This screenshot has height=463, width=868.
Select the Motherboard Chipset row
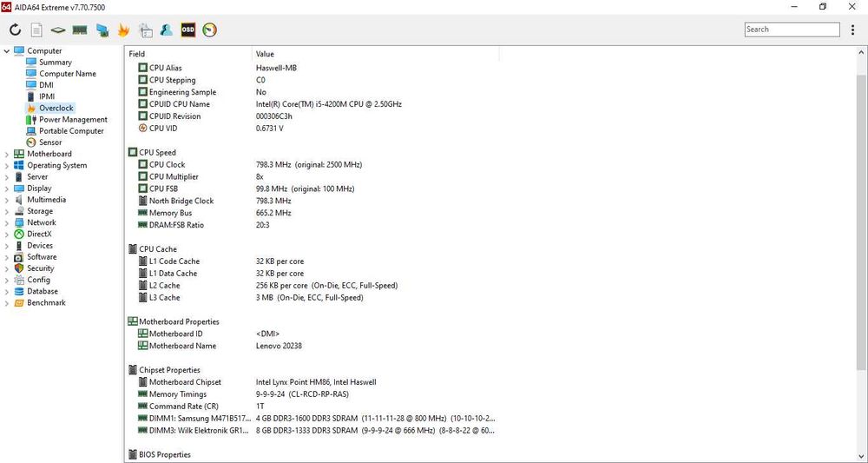click(312, 382)
